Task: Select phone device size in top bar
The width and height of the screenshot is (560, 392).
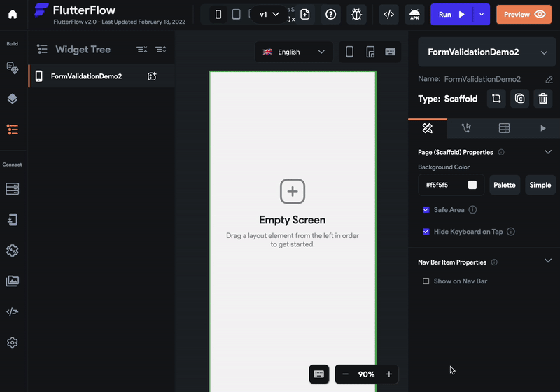Action: pos(218,14)
